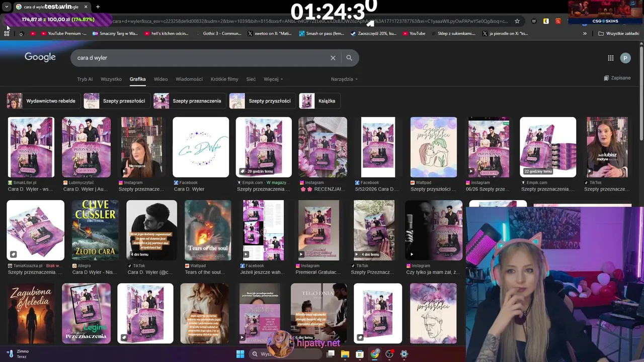The width and height of the screenshot is (644, 362).
Task: Open the gear Settings app in taskbar
Action: click(x=404, y=354)
